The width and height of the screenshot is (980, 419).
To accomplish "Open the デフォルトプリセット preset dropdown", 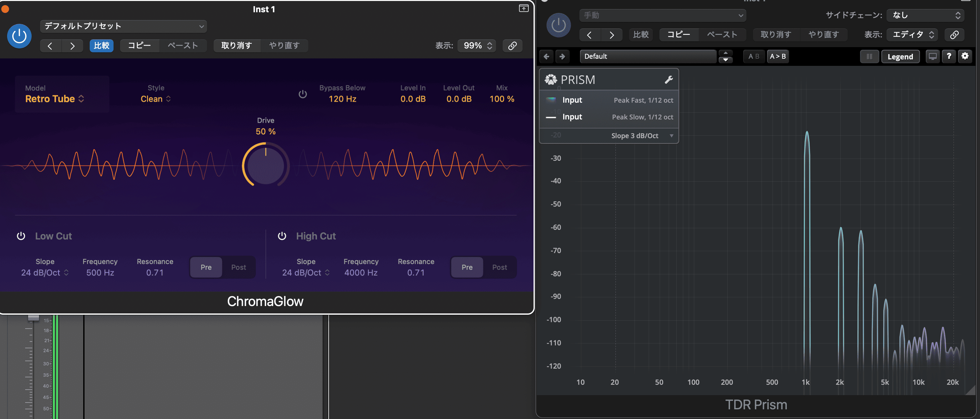I will (123, 26).
